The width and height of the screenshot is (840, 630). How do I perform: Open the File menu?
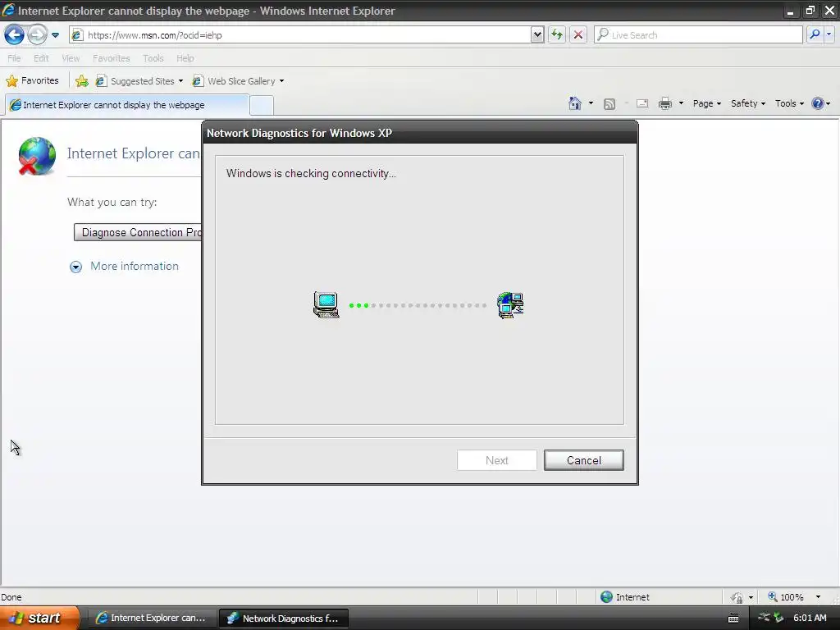coord(14,58)
